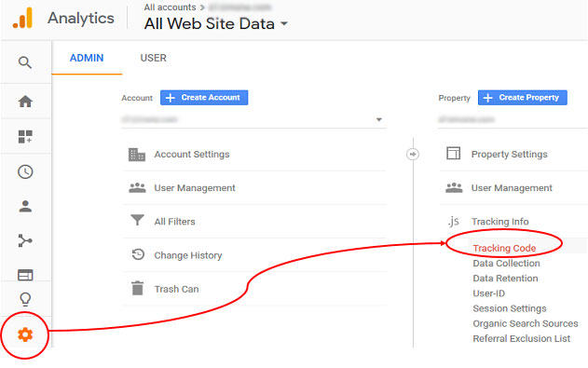Image resolution: width=588 pixels, height=368 pixels.
Task: Open the Search icon in sidebar
Action: tap(25, 62)
